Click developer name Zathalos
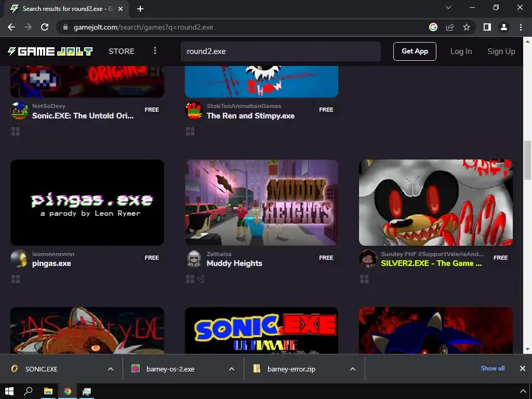 [219, 254]
